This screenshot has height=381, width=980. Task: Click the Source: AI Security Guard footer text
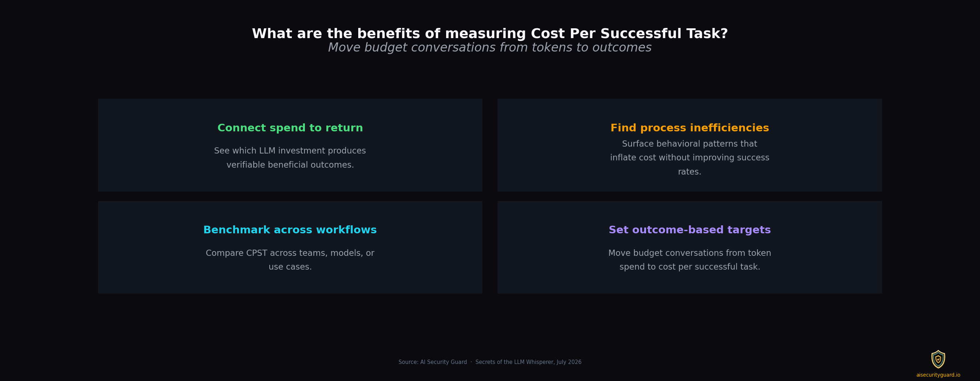(433, 362)
